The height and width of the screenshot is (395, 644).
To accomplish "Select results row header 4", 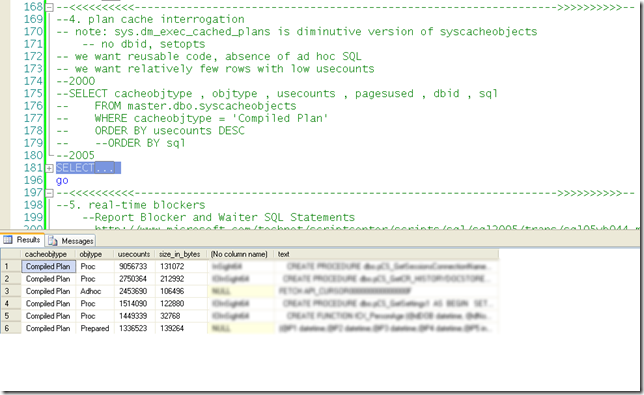I will tap(11, 303).
